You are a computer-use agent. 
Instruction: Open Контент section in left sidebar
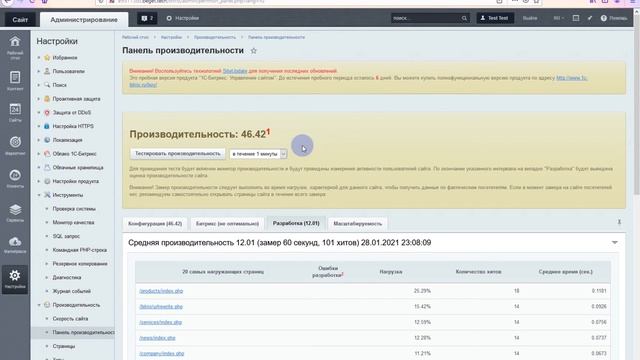tap(15, 78)
